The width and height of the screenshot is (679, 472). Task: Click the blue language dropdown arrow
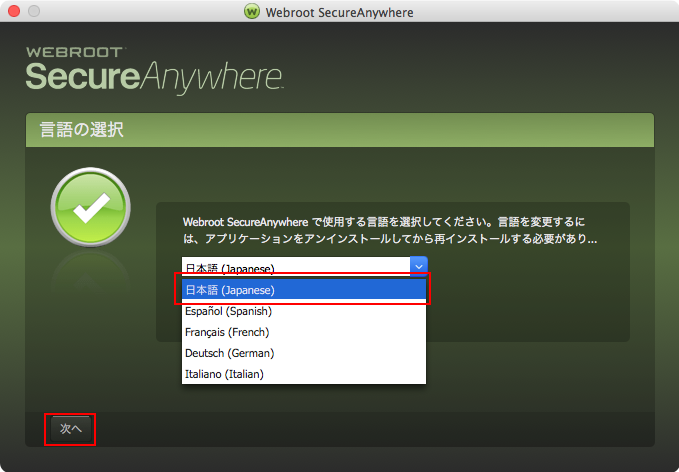419,266
